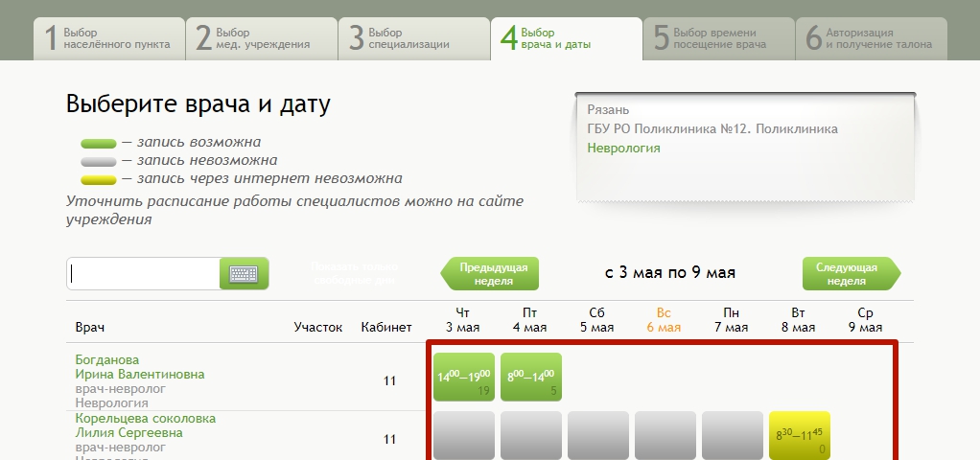Click the Кабинет column header
Image resolution: width=980 pixels, height=460 pixels.
386,328
